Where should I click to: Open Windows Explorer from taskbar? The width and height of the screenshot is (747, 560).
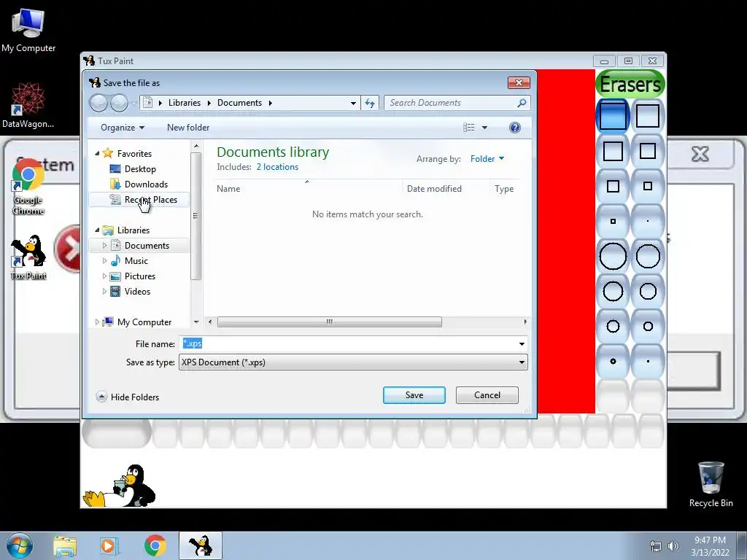(65, 546)
